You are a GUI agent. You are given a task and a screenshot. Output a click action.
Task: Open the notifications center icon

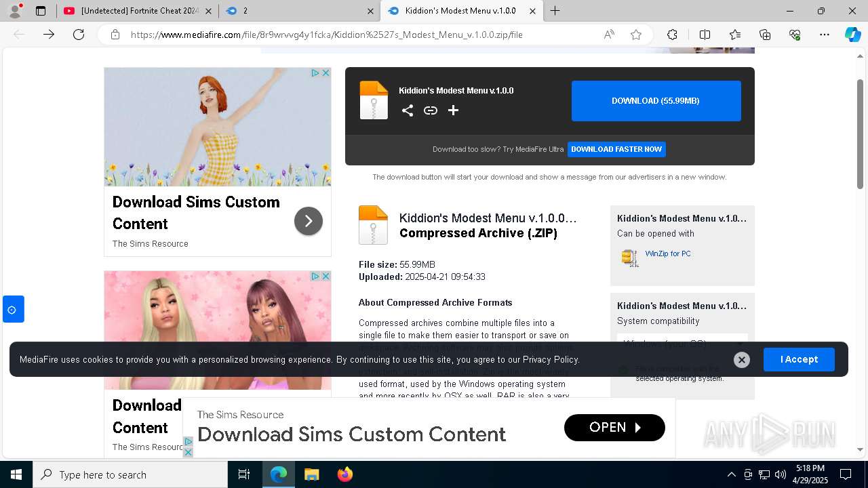point(846,474)
